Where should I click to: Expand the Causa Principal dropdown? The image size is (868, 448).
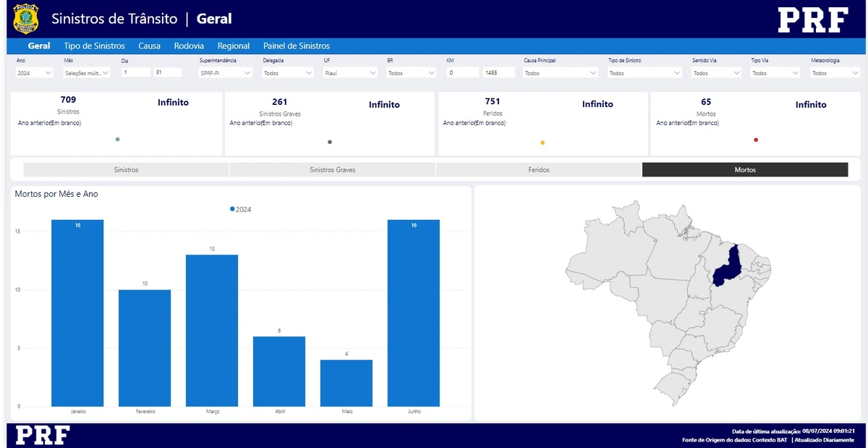pos(561,73)
